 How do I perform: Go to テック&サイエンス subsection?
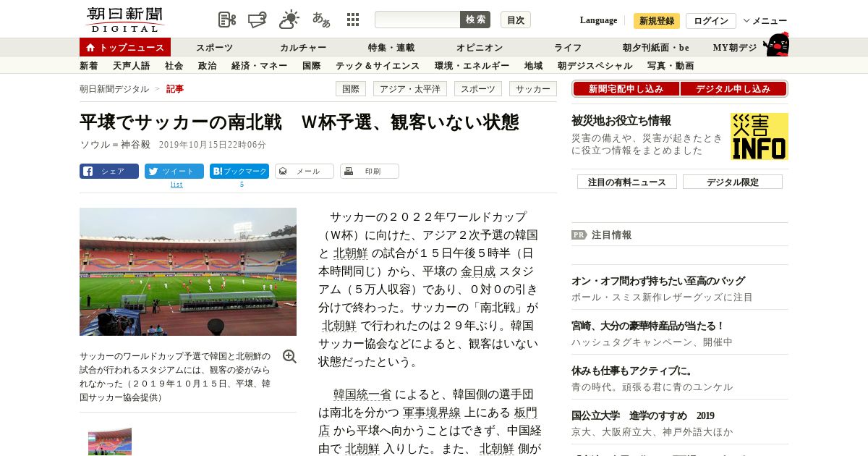tap(378, 66)
